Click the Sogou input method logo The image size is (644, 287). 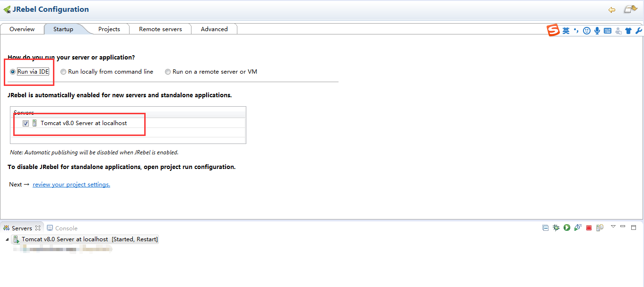[553, 31]
